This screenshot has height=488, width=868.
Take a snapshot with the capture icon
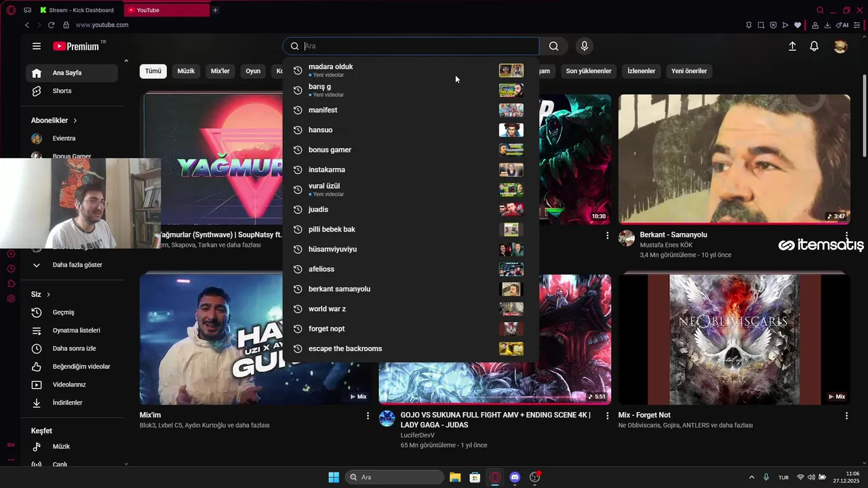761,25
